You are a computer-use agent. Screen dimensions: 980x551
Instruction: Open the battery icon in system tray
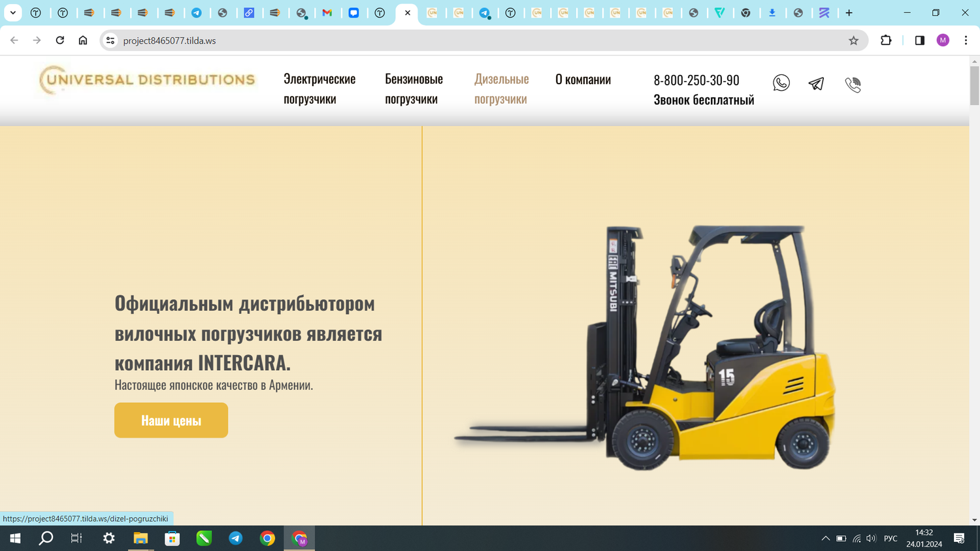click(x=841, y=539)
